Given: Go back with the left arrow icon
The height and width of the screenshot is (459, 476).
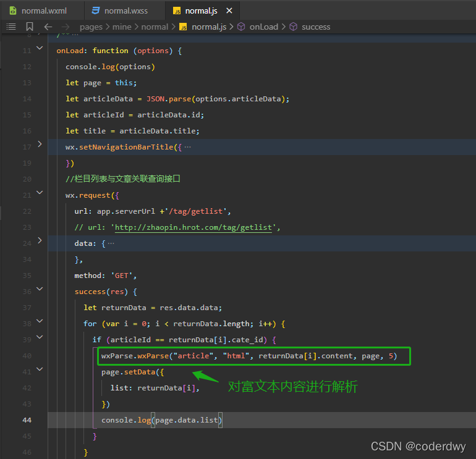Looking at the screenshot, I should (x=48, y=27).
